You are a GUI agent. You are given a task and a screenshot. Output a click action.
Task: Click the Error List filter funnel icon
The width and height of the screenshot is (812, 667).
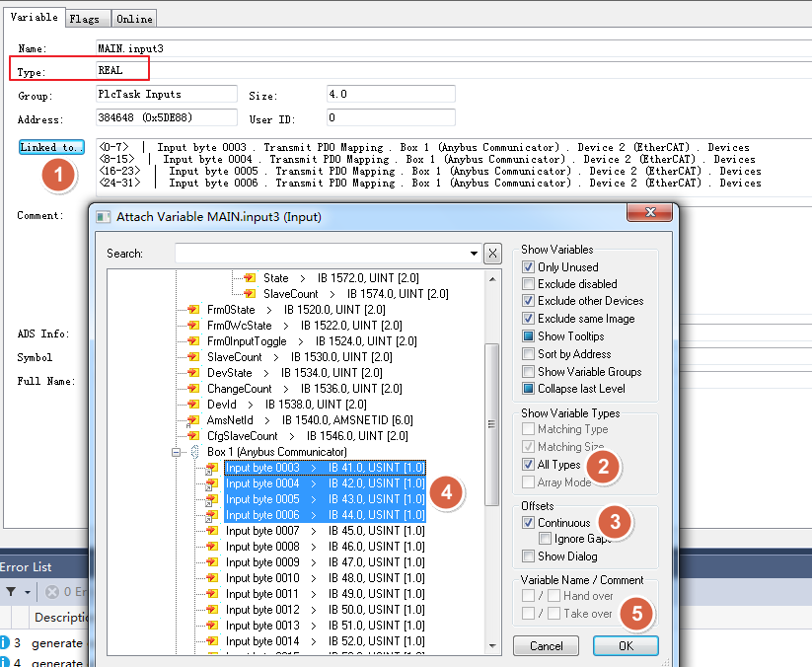point(11,591)
